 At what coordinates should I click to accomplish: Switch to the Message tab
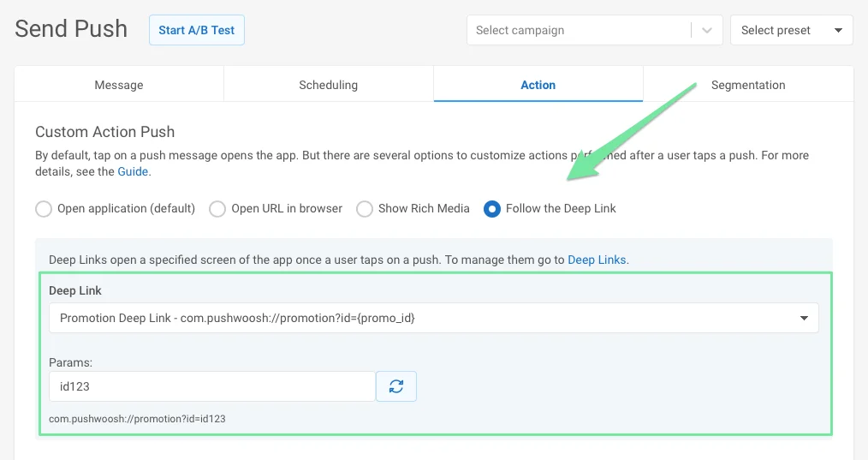pos(119,85)
